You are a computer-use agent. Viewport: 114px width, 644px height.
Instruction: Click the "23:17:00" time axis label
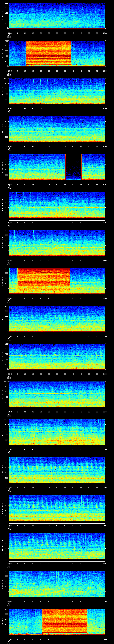pyautogui.click(x=9, y=147)
